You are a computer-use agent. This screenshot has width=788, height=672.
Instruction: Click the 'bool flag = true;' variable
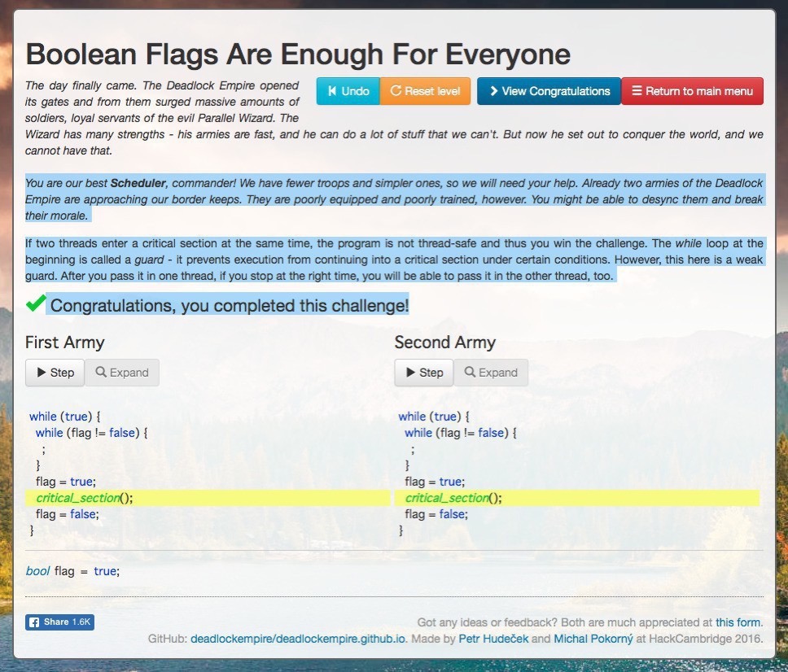pos(73,571)
